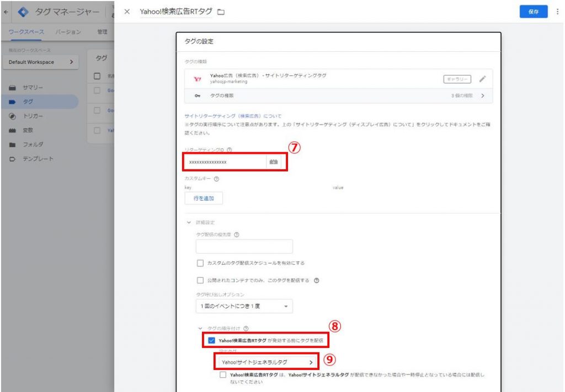Viewport: 565px width, 392px height.
Task: Open サイトリターゲティング（検索広告）について link
Action: [233, 116]
